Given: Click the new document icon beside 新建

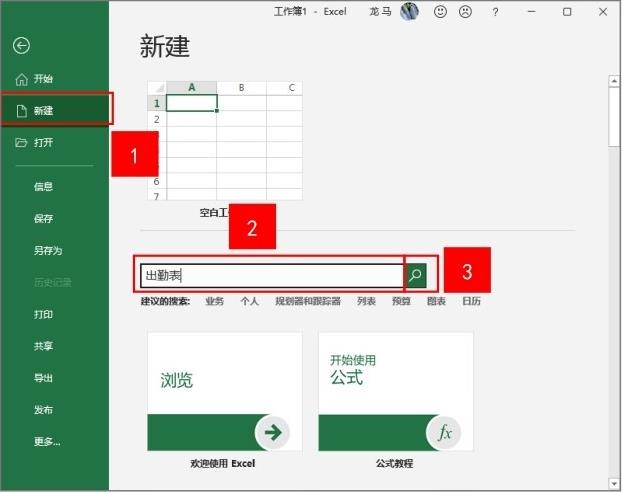Looking at the screenshot, I should pyautogui.click(x=22, y=111).
